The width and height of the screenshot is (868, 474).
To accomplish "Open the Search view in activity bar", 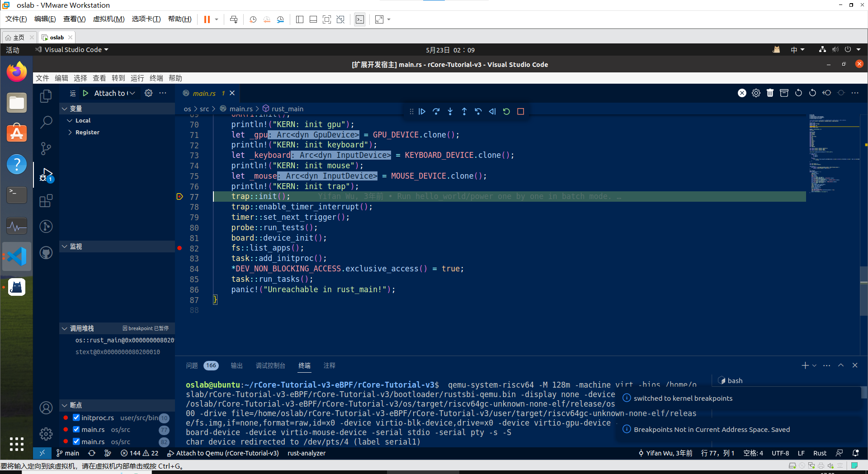I will point(46,122).
